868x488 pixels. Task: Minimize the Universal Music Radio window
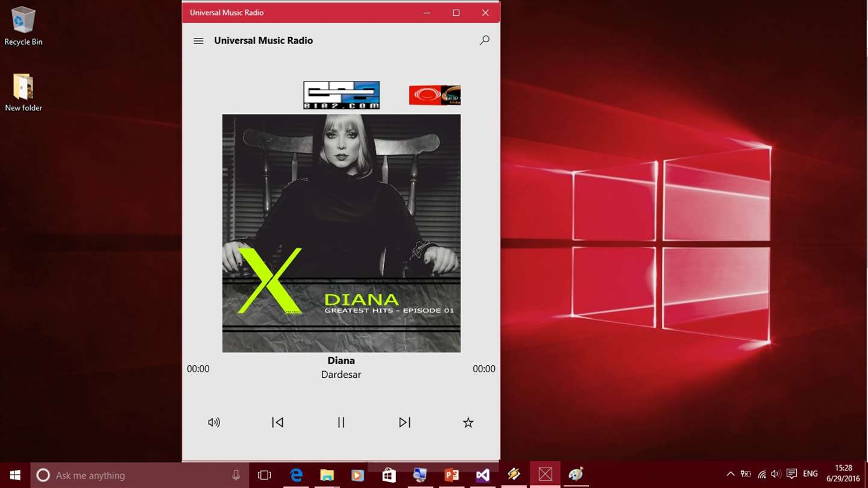[x=427, y=13]
